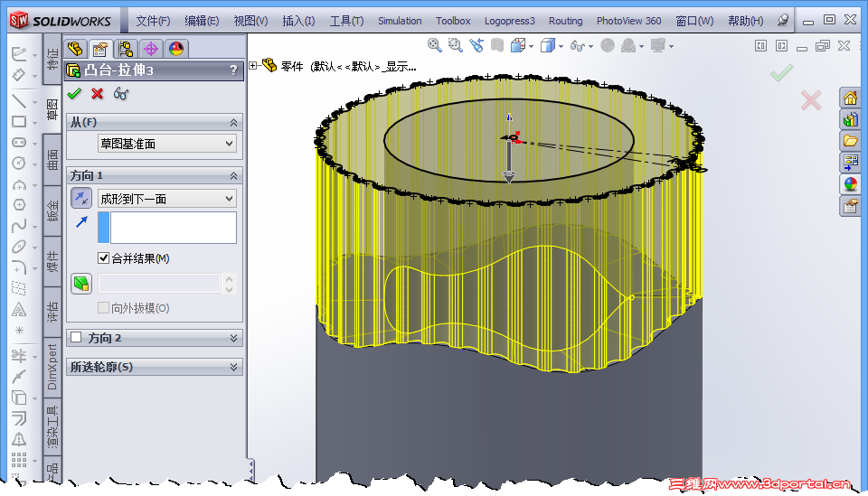Open Custom Properties clipboard icon in task pane
Image resolution: width=868 pixels, height=496 pixels.
tap(850, 206)
